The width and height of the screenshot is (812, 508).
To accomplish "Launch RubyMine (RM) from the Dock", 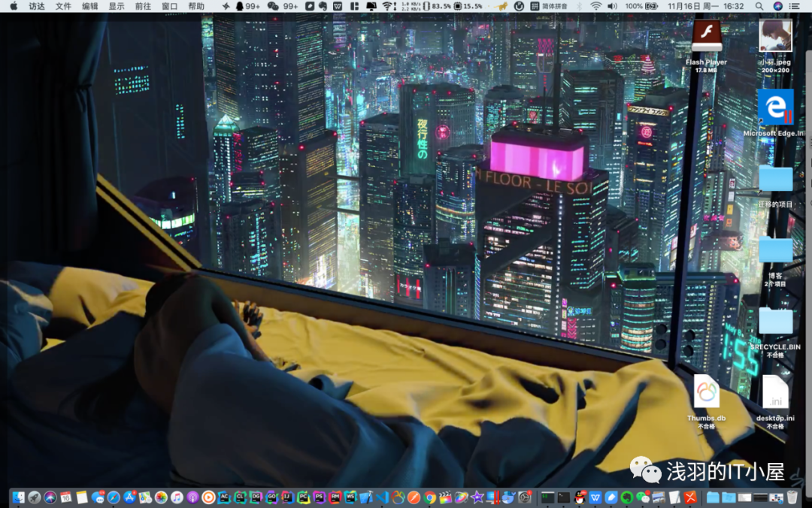I will [x=335, y=497].
